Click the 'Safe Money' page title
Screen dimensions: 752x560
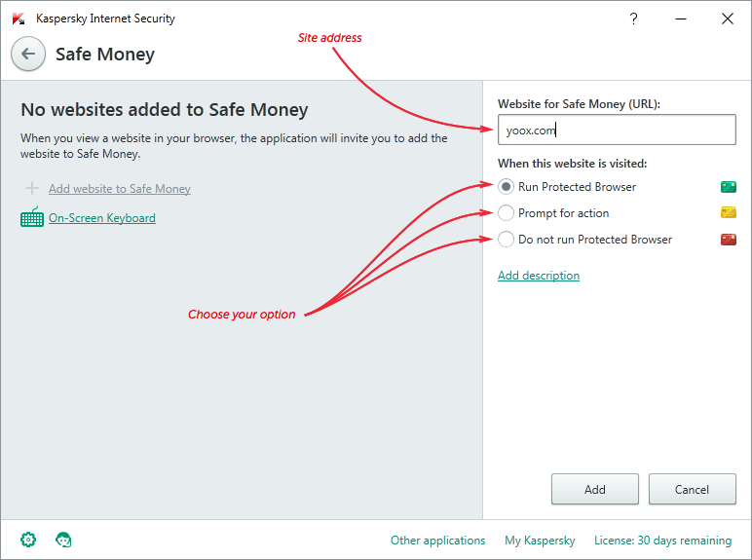point(105,55)
